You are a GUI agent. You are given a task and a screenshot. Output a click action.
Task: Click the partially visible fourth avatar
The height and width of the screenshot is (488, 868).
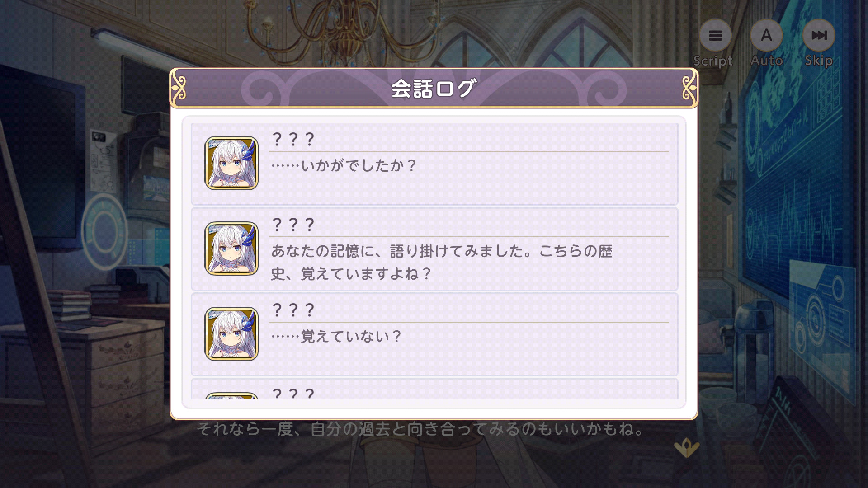[231, 396]
